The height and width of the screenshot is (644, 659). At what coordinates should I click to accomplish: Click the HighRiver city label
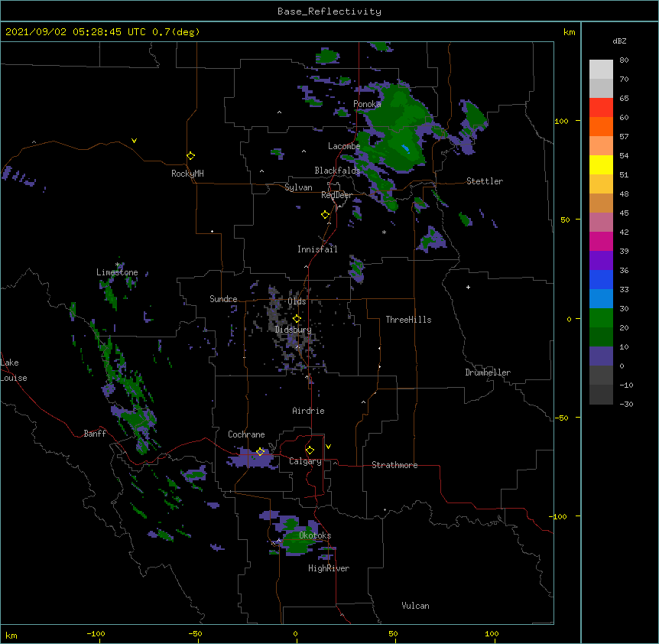pyautogui.click(x=329, y=568)
